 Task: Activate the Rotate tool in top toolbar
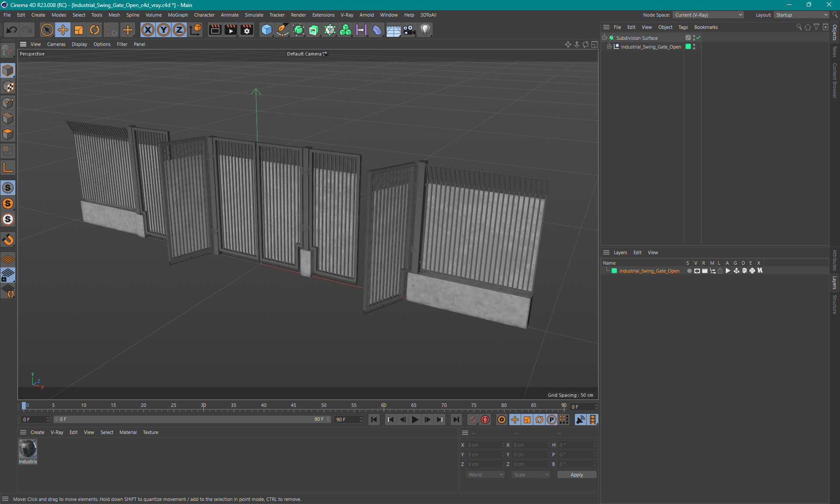point(94,30)
